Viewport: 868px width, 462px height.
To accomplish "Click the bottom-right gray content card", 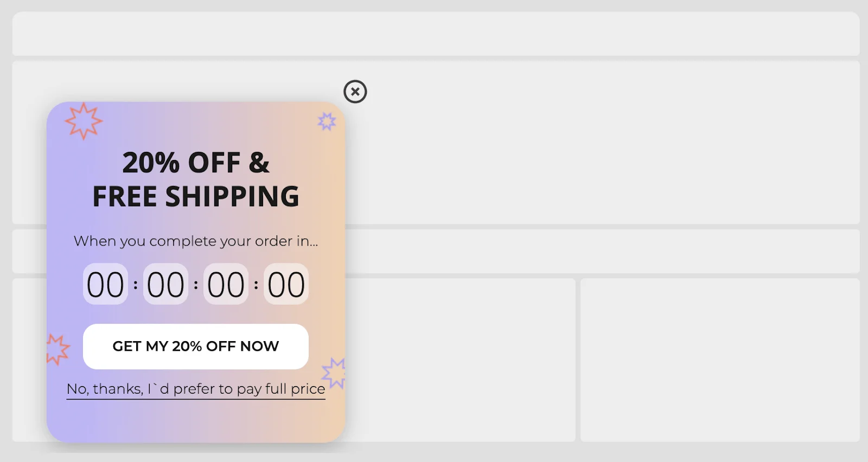I will (722, 358).
